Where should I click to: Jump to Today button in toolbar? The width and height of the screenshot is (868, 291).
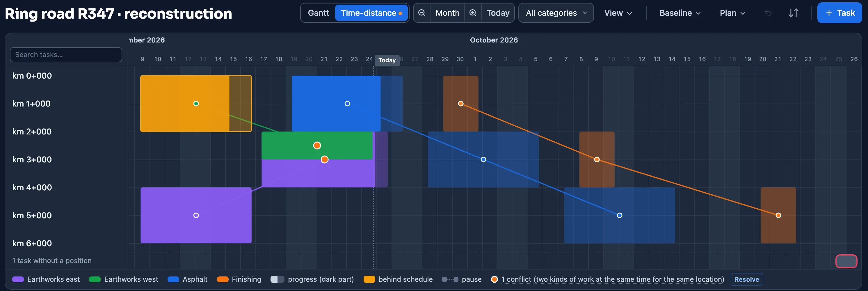point(498,13)
